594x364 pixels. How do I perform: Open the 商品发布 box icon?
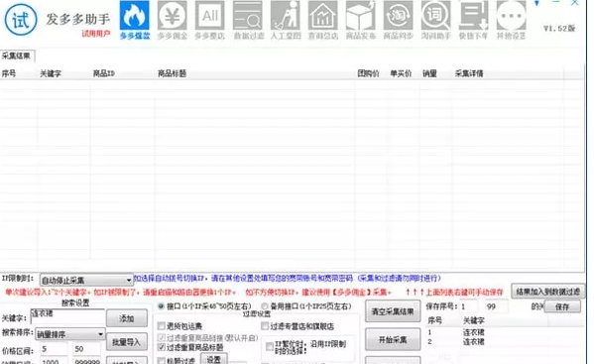[361, 19]
